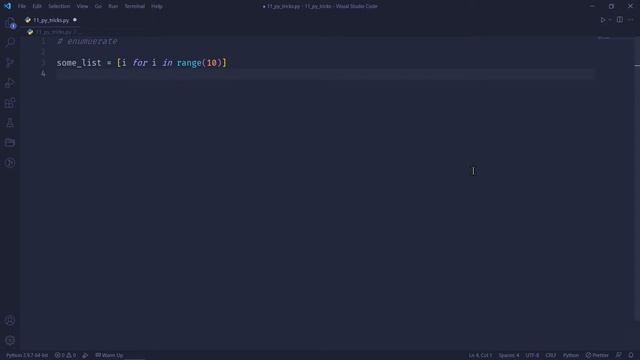Go to line via Ln Col indicator
640x360 pixels.
[480, 355]
